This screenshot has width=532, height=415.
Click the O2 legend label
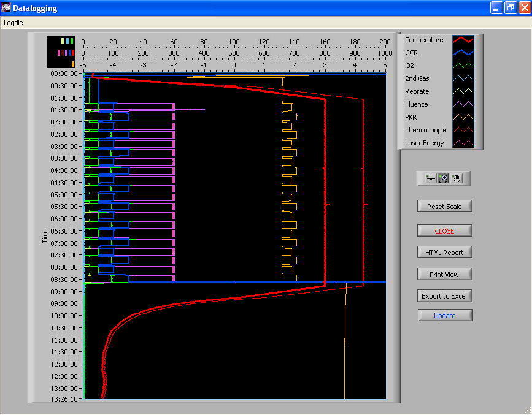[409, 66]
